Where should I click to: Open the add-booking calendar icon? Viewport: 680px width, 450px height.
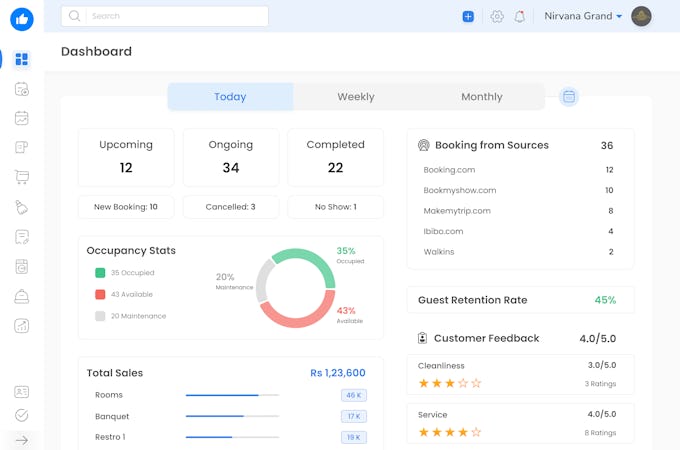pyautogui.click(x=22, y=89)
